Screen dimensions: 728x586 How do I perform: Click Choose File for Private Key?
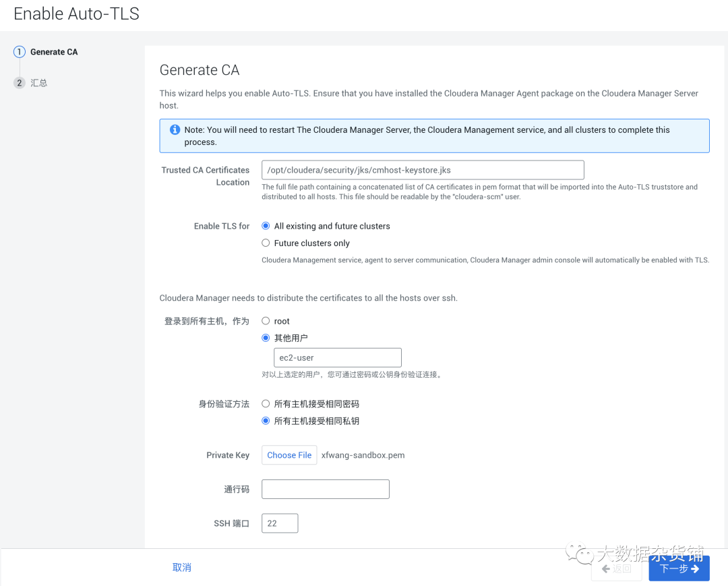pyautogui.click(x=289, y=455)
